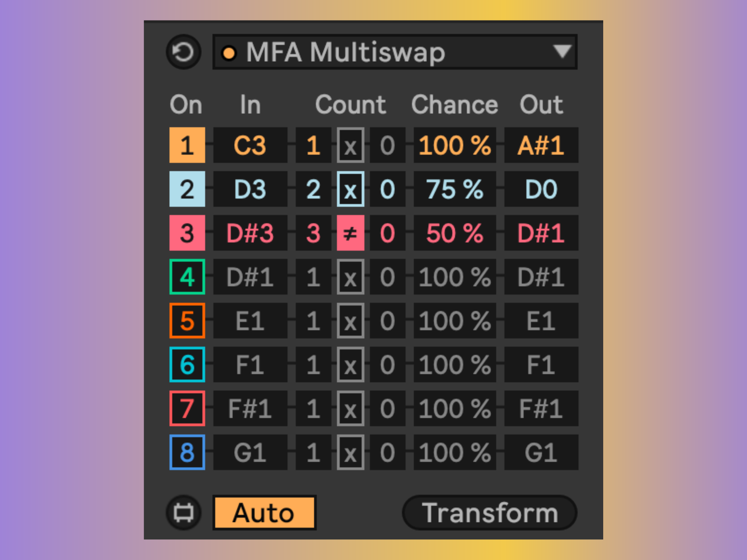This screenshot has width=747, height=560.
Task: Enable row 4 On button
Action: click(187, 277)
